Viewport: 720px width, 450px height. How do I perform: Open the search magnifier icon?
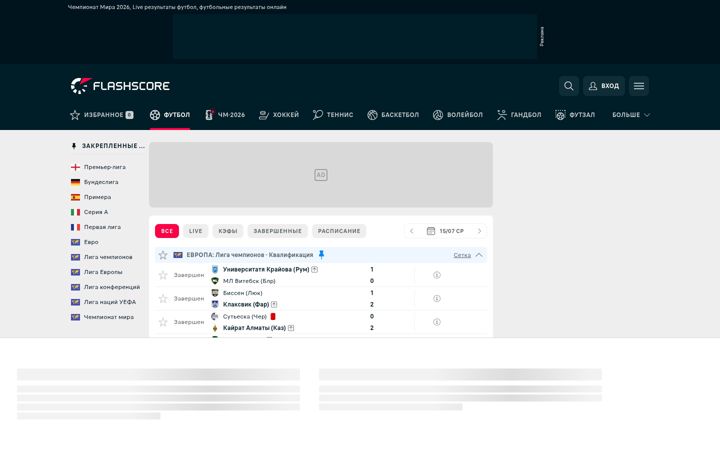(568, 86)
